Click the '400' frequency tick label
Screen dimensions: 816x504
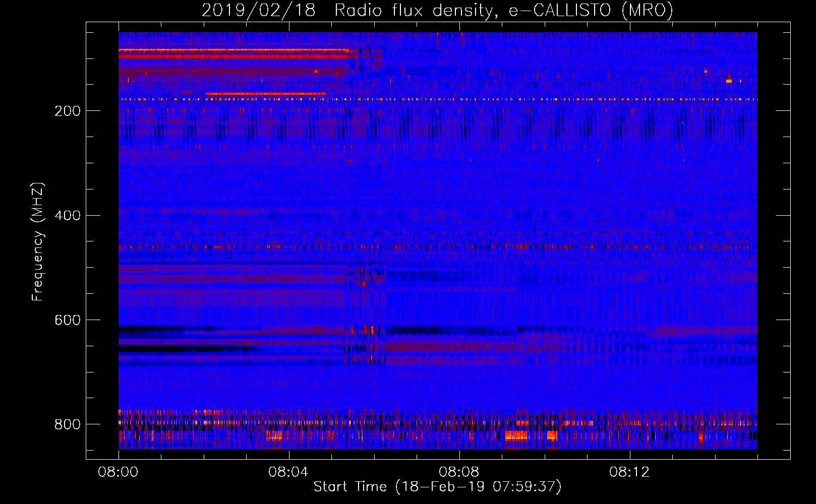click(x=68, y=216)
